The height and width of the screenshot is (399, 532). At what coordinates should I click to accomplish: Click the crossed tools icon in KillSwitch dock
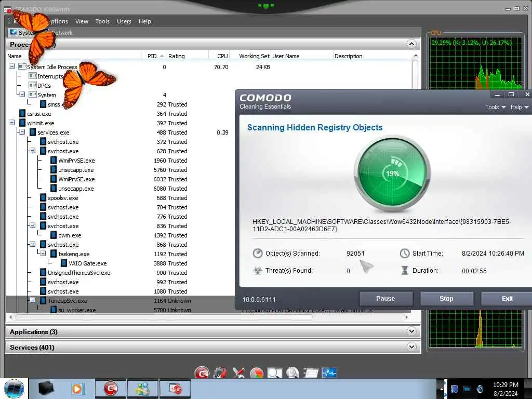coord(238,373)
